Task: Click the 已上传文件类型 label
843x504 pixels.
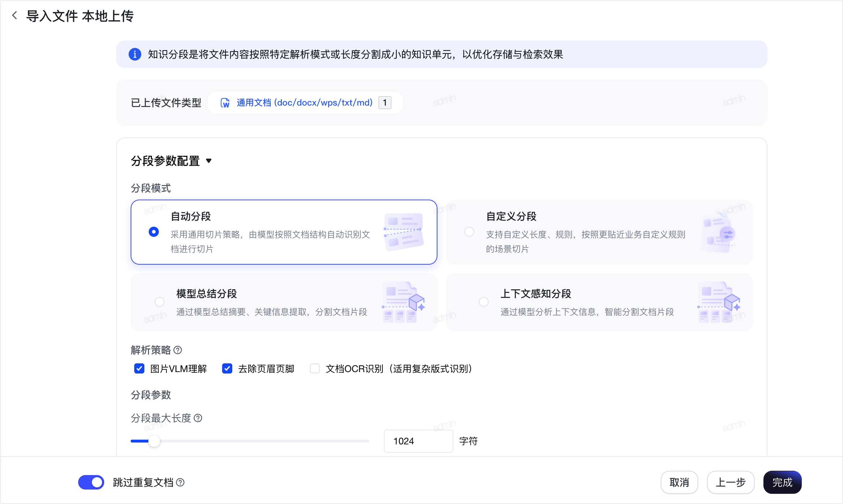Action: coord(166,103)
